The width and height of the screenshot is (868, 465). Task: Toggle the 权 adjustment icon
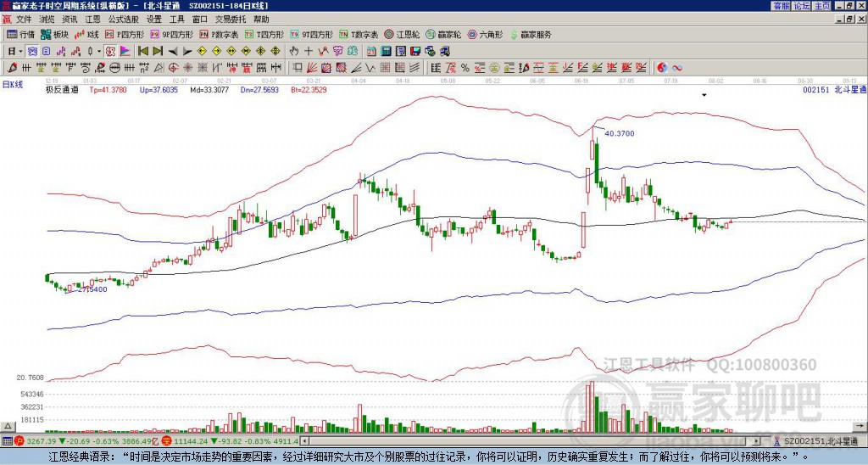(110, 52)
